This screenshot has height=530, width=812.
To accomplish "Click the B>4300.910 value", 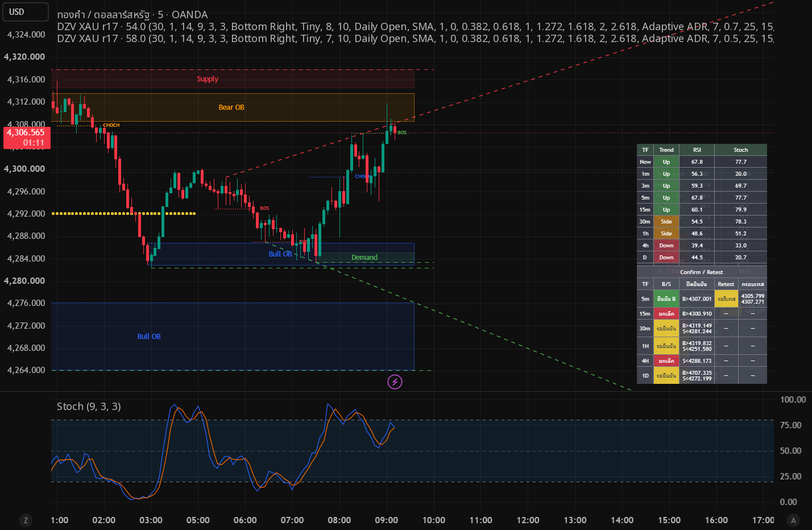I will tap(697, 314).
